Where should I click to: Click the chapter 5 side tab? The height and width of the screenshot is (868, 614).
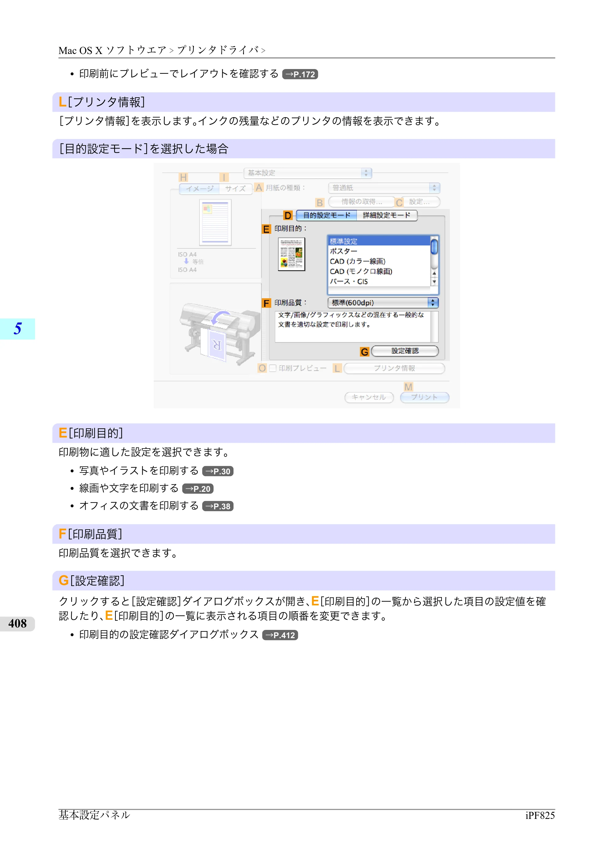coord(17,329)
